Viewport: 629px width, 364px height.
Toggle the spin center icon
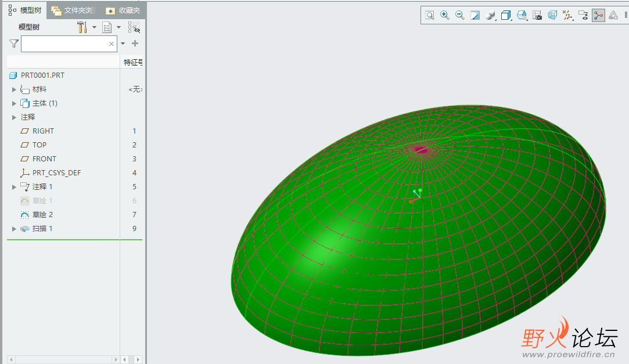[x=598, y=16]
